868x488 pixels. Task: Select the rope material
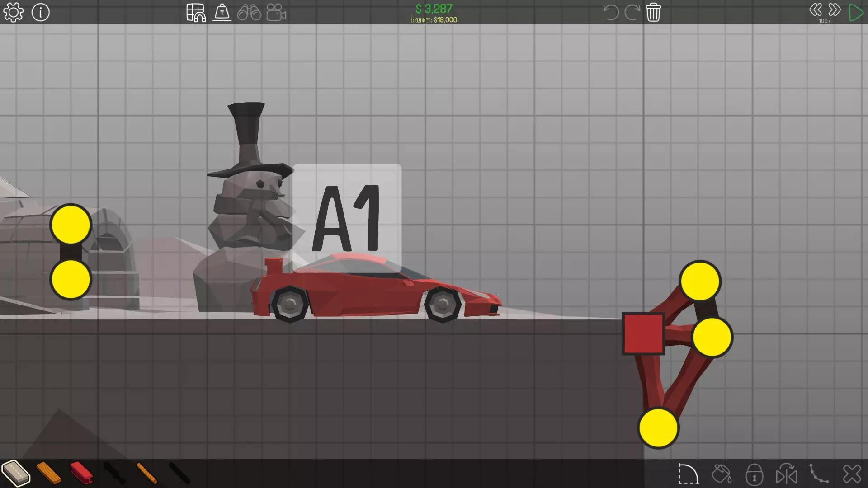click(x=146, y=473)
